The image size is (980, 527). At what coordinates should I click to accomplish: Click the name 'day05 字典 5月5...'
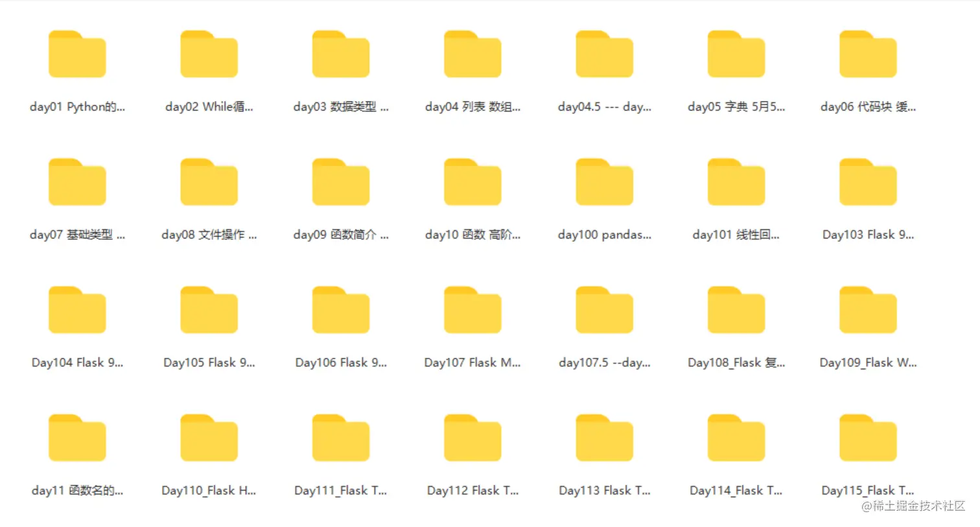pyautogui.click(x=736, y=107)
